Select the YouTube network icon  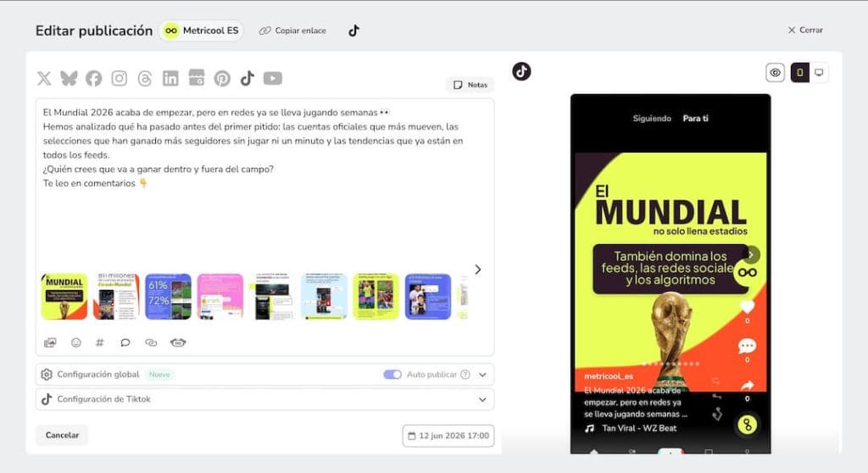click(x=272, y=79)
